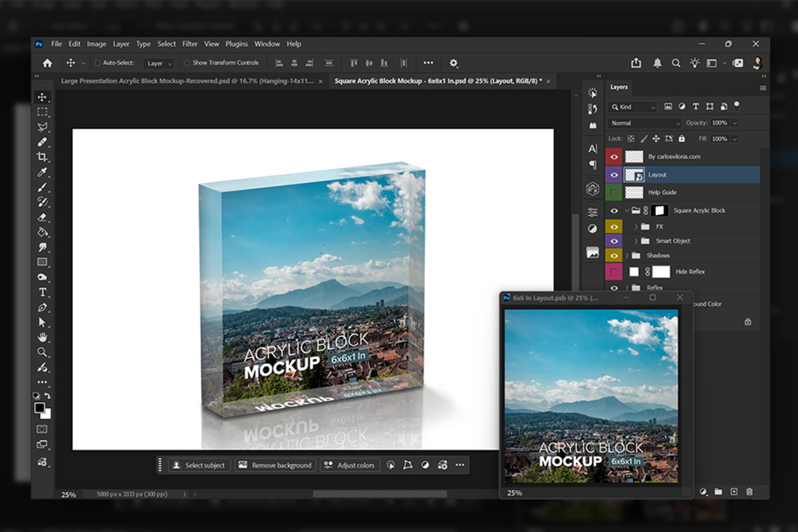Open the Opacity dropdown arrow
798x532 pixels.
pos(734,123)
